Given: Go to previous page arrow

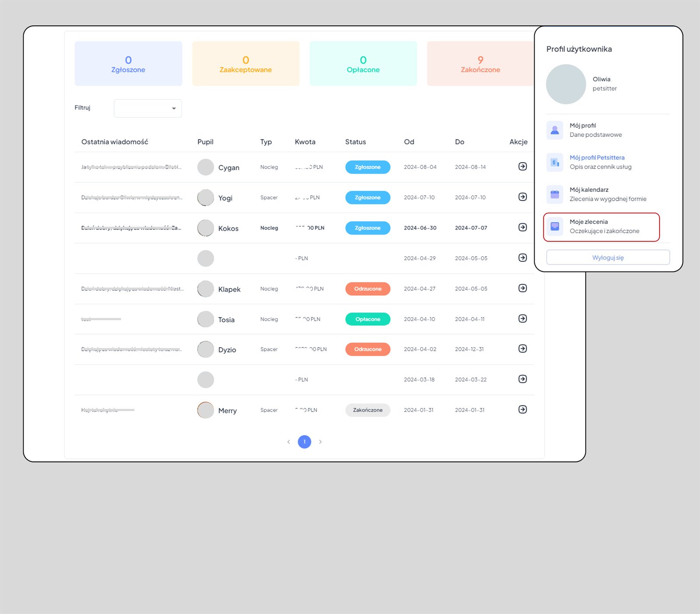Looking at the screenshot, I should 289,442.
